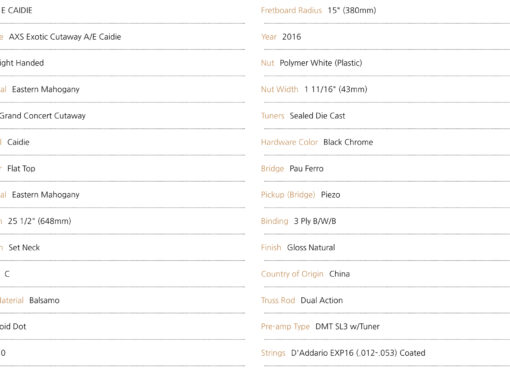Click the Balsamo material value

[44, 300]
